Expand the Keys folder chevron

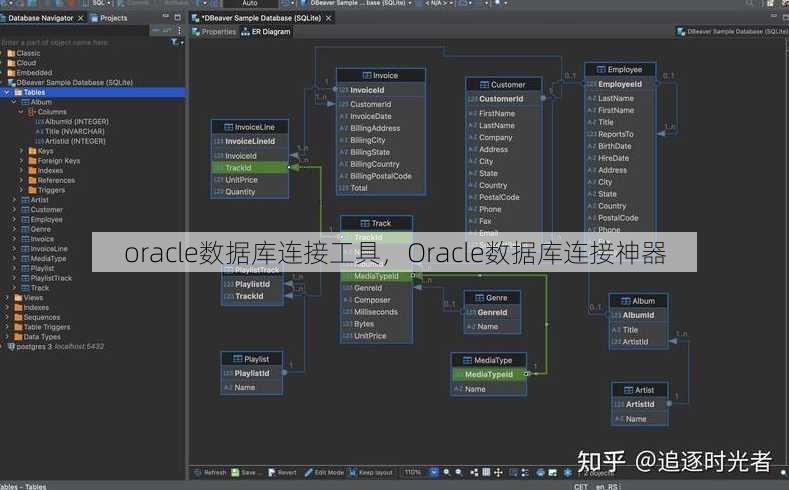pyautogui.click(x=21, y=151)
